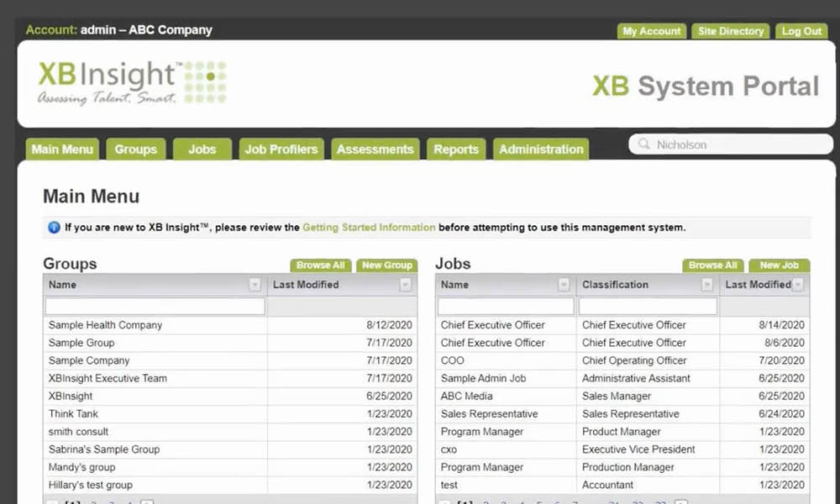
Task: Click Production Manager classification cell
Action: click(x=627, y=467)
